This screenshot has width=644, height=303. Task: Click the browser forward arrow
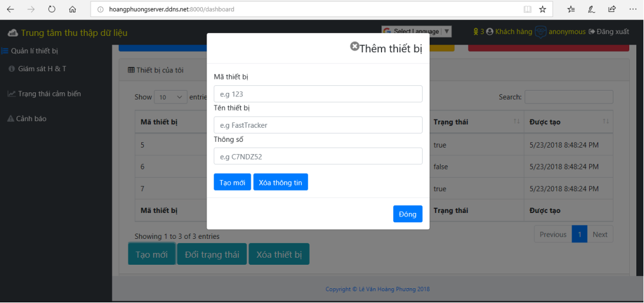point(31,9)
